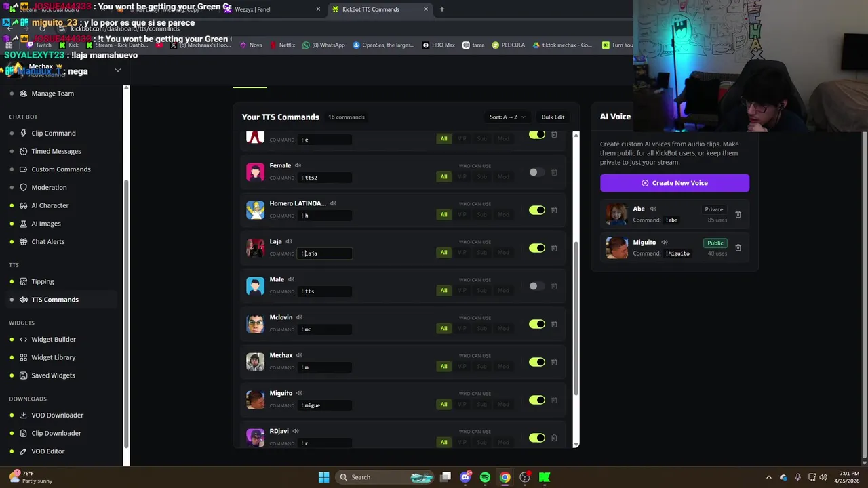Enable the Male tts command toggle
This screenshot has height=488, width=868.
point(536,286)
